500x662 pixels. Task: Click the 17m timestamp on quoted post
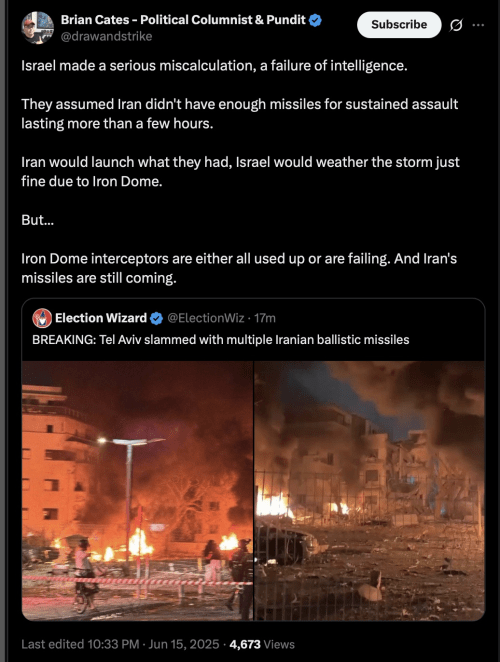tap(265, 318)
